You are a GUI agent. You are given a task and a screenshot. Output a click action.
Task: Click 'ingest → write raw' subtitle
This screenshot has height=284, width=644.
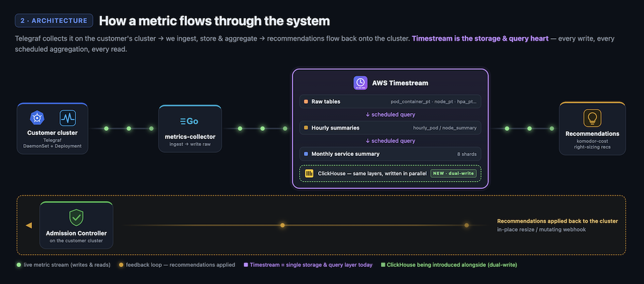pyautogui.click(x=189, y=144)
